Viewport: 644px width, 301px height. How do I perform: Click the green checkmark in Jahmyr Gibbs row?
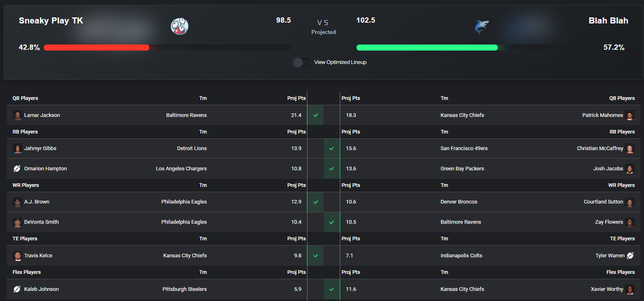click(332, 148)
